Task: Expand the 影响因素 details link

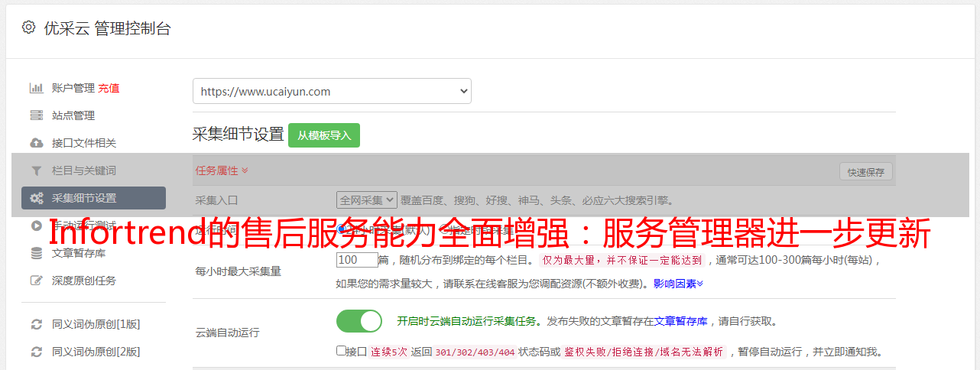Action: click(678, 284)
